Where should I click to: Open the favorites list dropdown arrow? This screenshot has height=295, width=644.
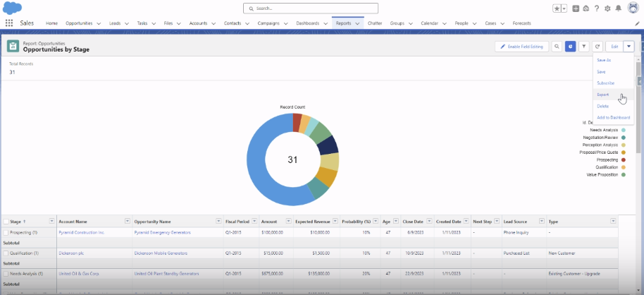(564, 8)
